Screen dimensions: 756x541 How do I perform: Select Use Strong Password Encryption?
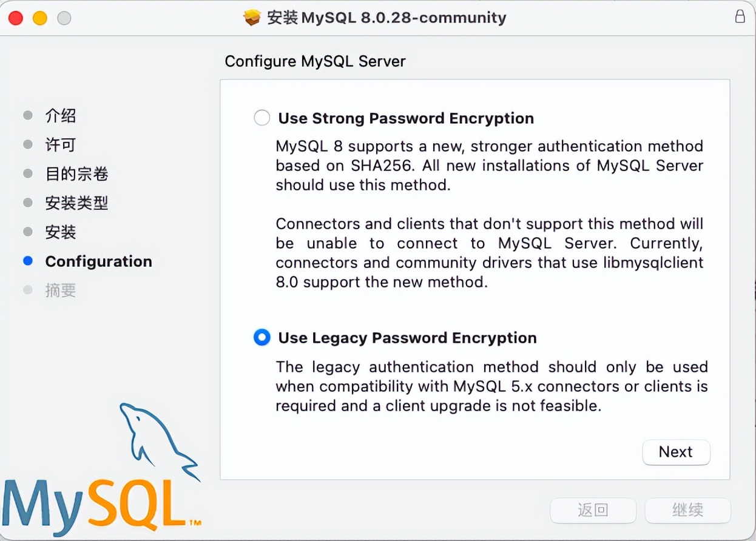pyautogui.click(x=262, y=118)
